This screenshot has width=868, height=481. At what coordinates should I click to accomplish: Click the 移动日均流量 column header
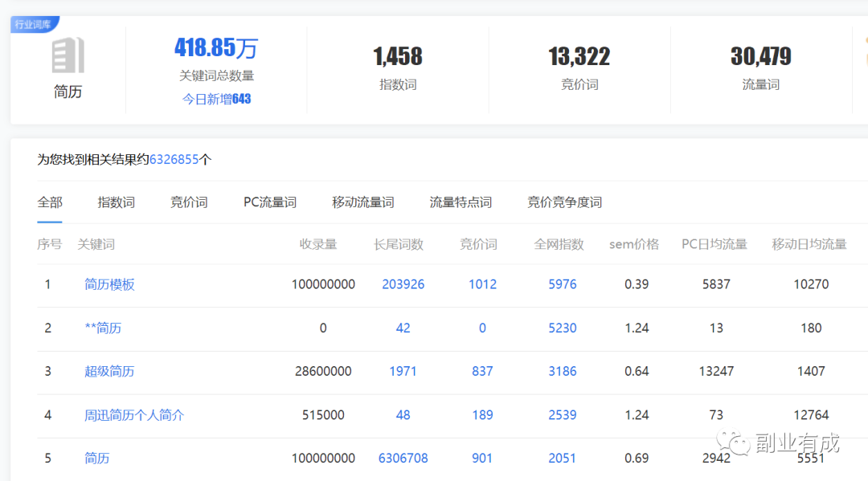coord(809,244)
